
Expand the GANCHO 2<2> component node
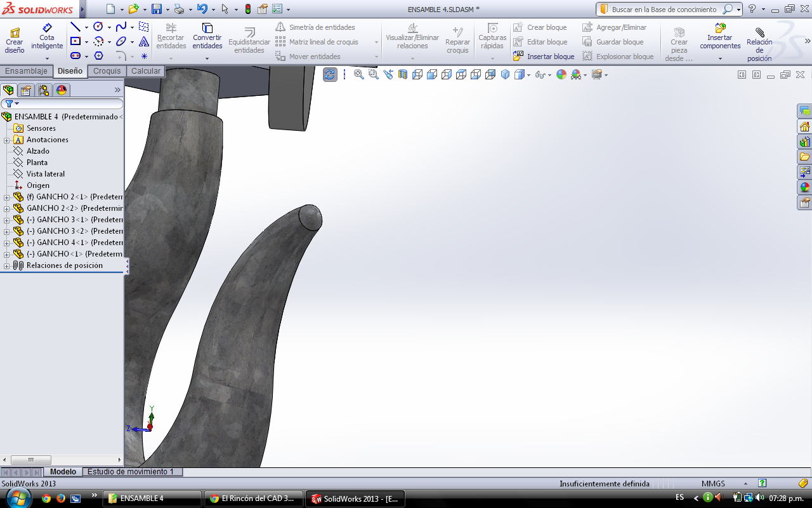pyautogui.click(x=7, y=209)
